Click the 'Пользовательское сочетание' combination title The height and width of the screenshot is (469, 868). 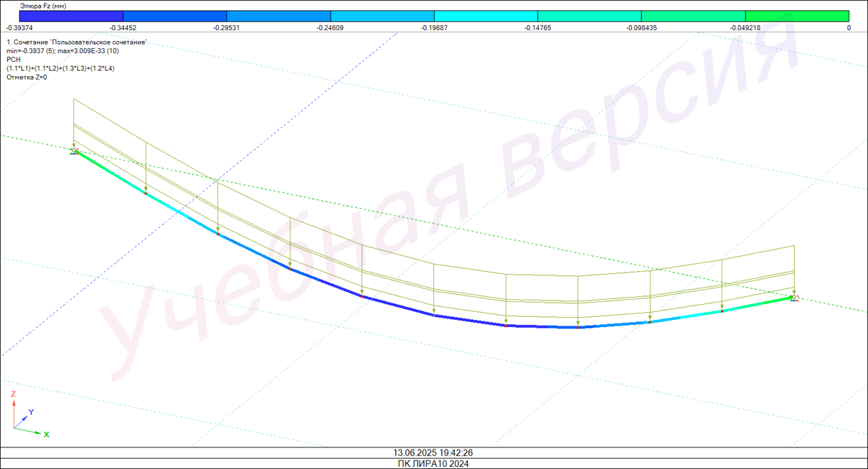click(77, 42)
